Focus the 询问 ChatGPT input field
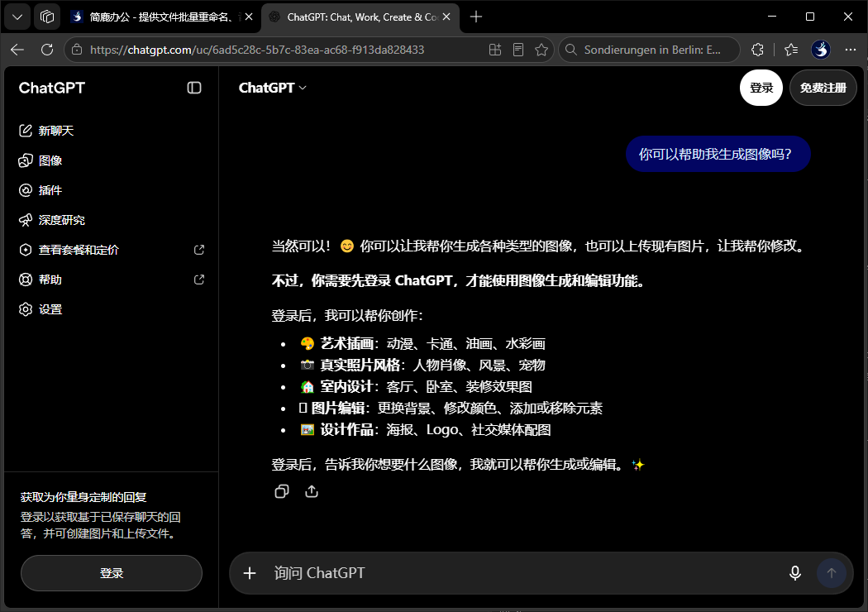Image resolution: width=868 pixels, height=612 pixels. pyautogui.click(x=526, y=572)
